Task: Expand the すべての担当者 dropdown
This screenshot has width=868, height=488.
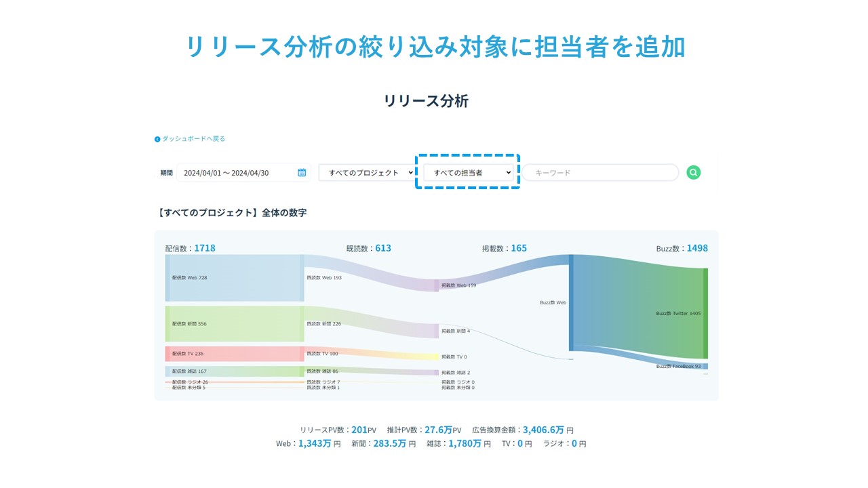Action: coord(468,173)
